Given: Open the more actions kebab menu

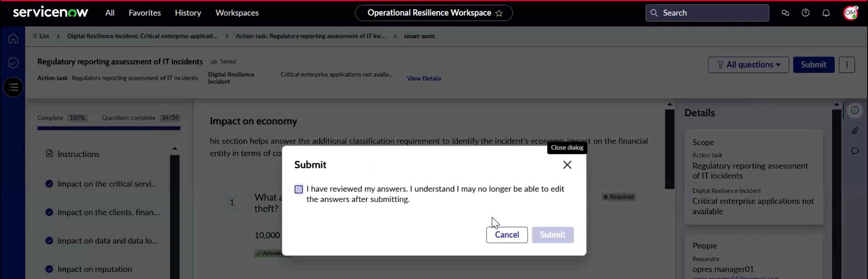Looking at the screenshot, I should (847, 65).
